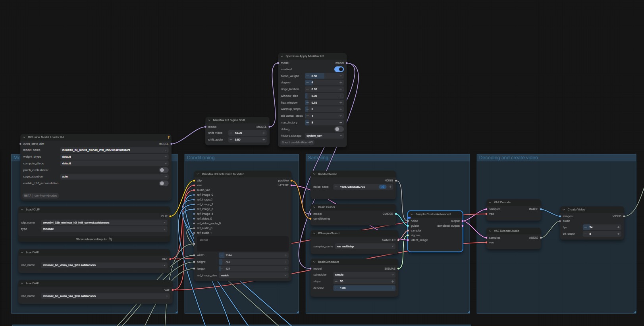
Task: Decrease shift_audio with the minus icon
Action: [231, 140]
